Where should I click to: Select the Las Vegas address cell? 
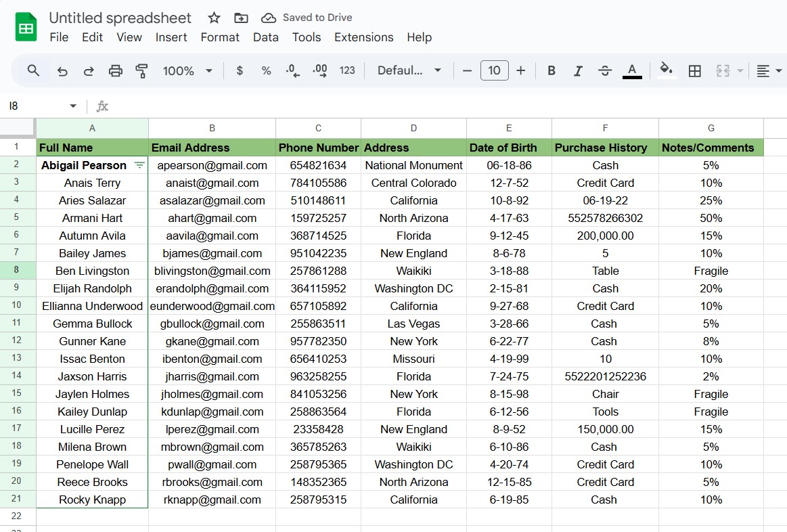pos(413,324)
